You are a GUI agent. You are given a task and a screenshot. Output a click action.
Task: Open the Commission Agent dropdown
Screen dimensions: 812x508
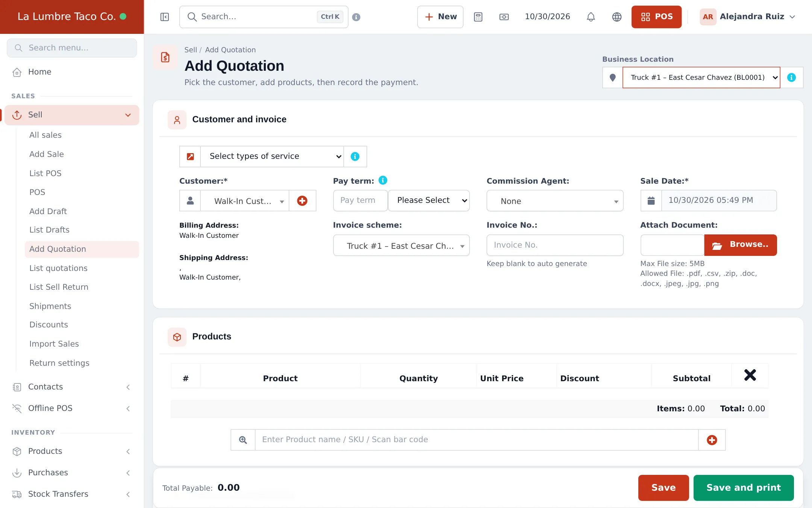pos(555,201)
